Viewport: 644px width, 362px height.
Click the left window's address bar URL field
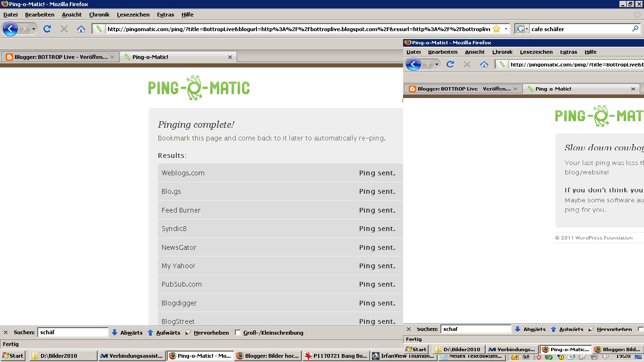click(298, 29)
